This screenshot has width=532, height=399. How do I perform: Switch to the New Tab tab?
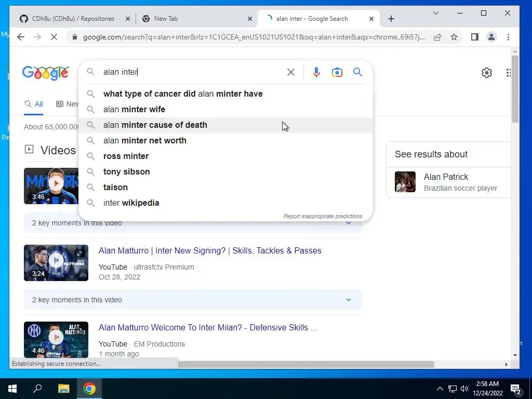pyautogui.click(x=196, y=19)
